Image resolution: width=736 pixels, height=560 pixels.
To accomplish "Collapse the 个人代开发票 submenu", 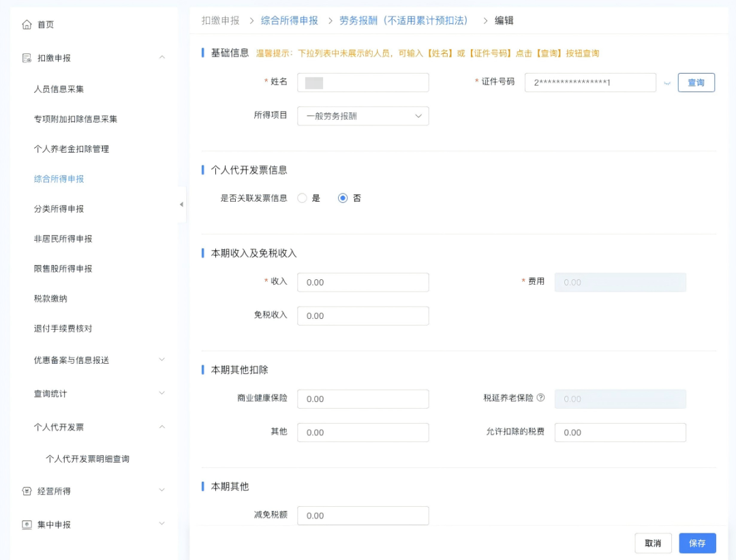I will pyautogui.click(x=162, y=427).
